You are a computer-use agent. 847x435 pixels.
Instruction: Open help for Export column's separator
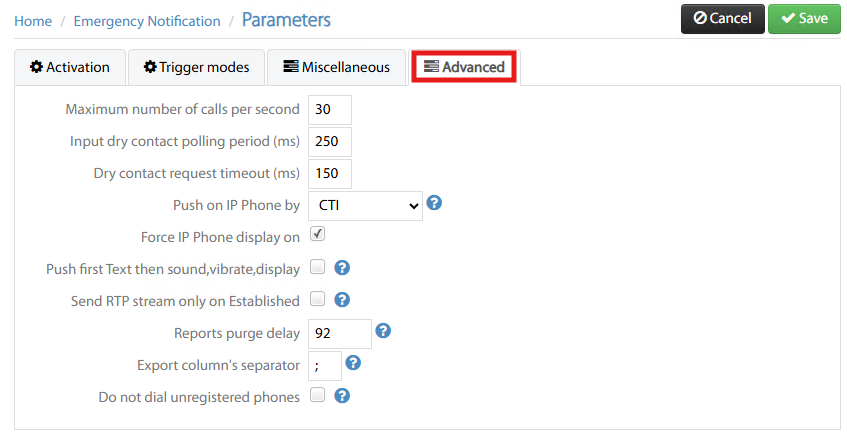[353, 363]
